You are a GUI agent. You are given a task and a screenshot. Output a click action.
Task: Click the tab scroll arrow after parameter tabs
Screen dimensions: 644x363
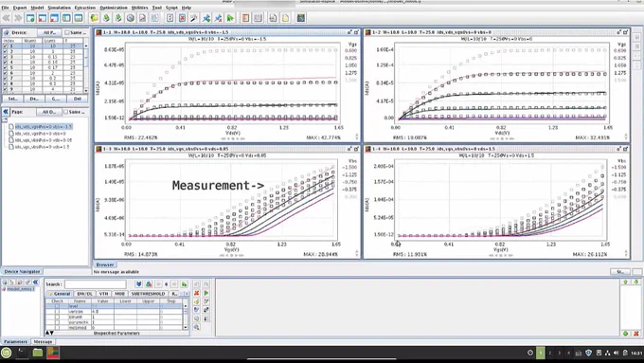186,294
